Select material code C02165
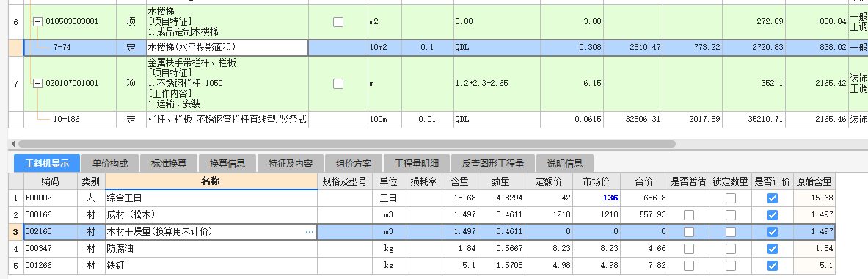The width and height of the screenshot is (868, 279). 39,232
